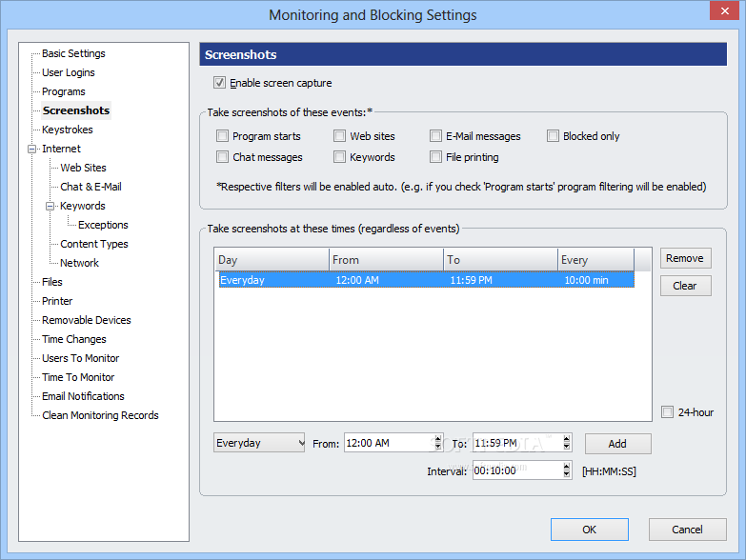Select Screenshots in the settings tree

[76, 110]
